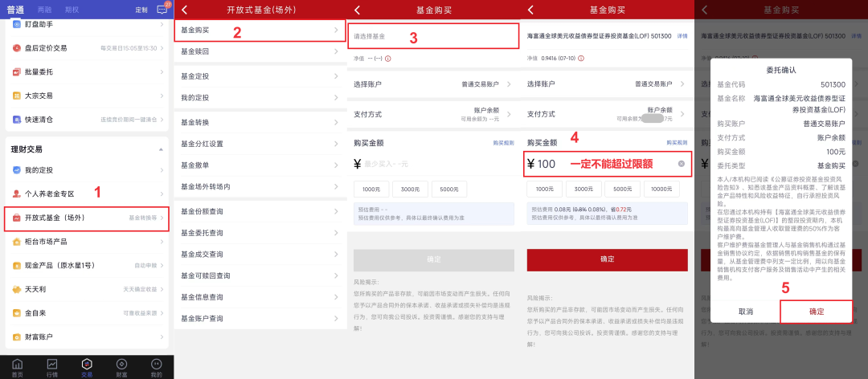Go to 我的 bottom tab
The height and width of the screenshot is (379, 868).
tap(156, 367)
